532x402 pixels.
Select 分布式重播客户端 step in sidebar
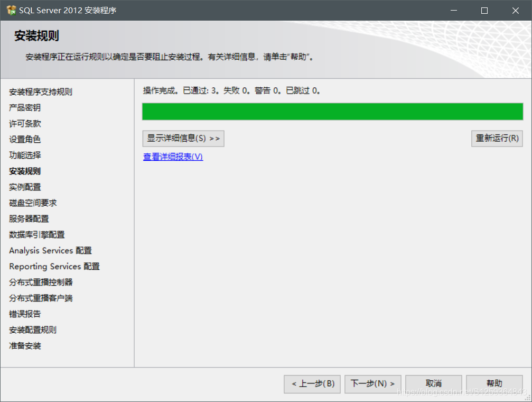pos(41,298)
